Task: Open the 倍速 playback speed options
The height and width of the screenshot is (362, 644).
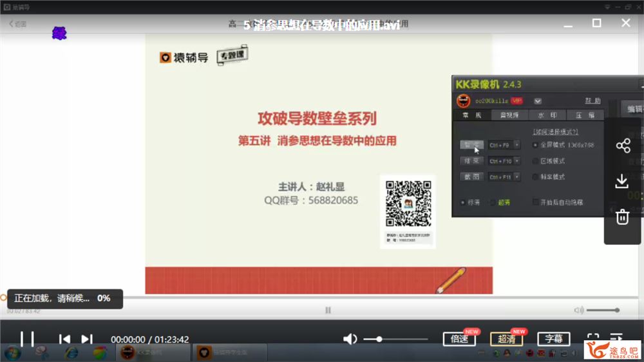Action: pyautogui.click(x=459, y=339)
